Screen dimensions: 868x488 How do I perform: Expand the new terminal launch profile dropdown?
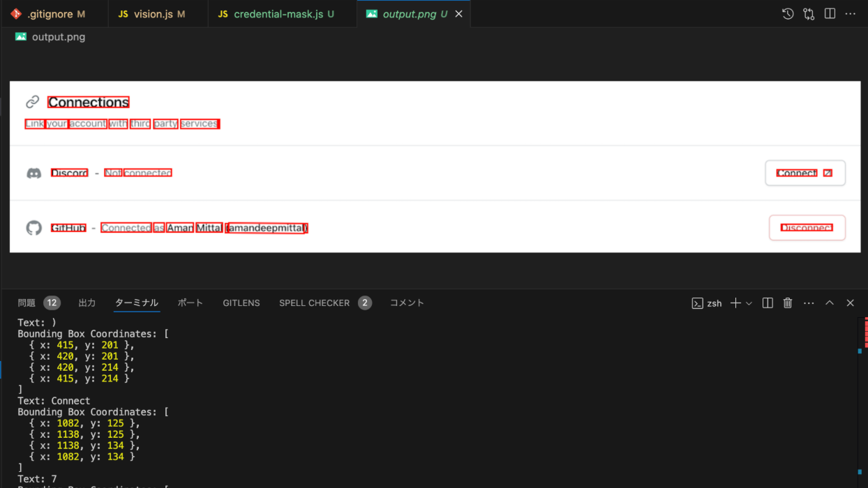(x=749, y=303)
